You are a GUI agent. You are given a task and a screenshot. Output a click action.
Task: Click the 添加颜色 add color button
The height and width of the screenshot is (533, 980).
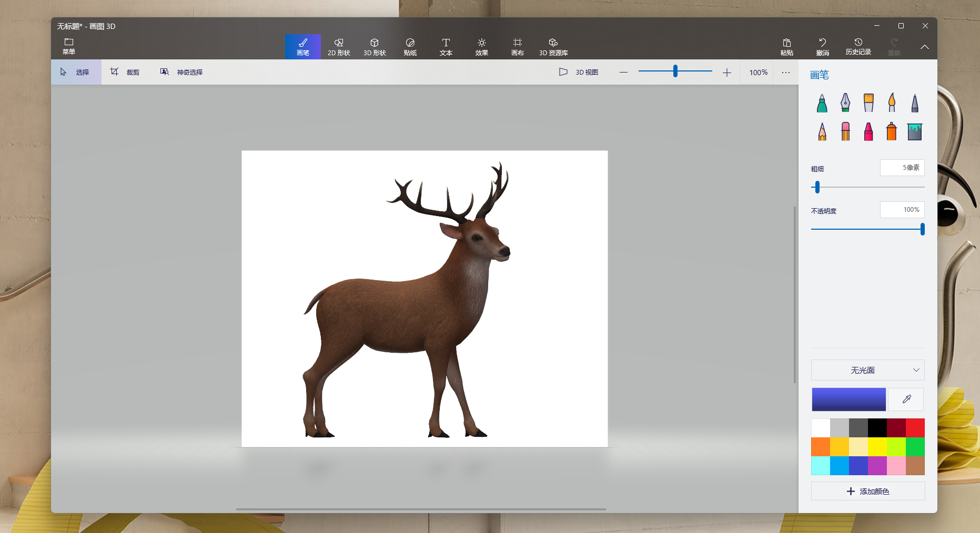coord(868,491)
